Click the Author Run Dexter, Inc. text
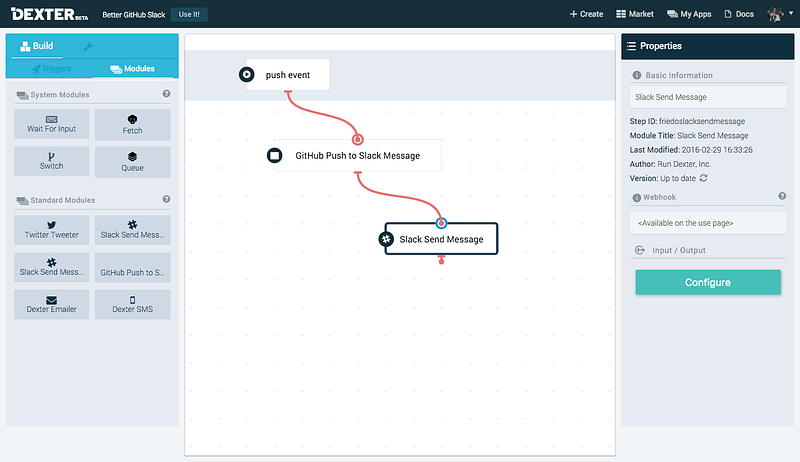 670,164
